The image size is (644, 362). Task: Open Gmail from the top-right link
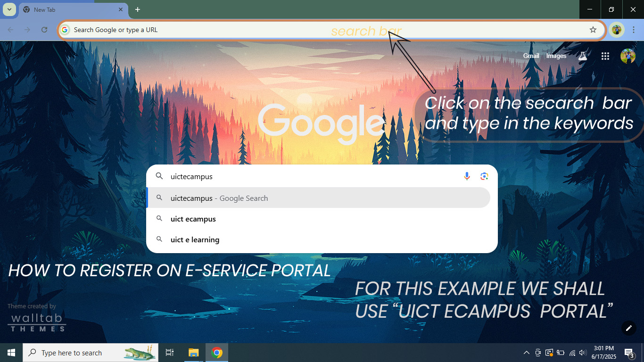(x=531, y=56)
